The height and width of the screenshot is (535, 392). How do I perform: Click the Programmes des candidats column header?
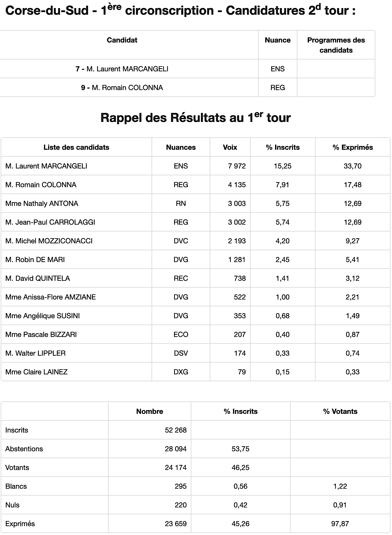coord(336,45)
